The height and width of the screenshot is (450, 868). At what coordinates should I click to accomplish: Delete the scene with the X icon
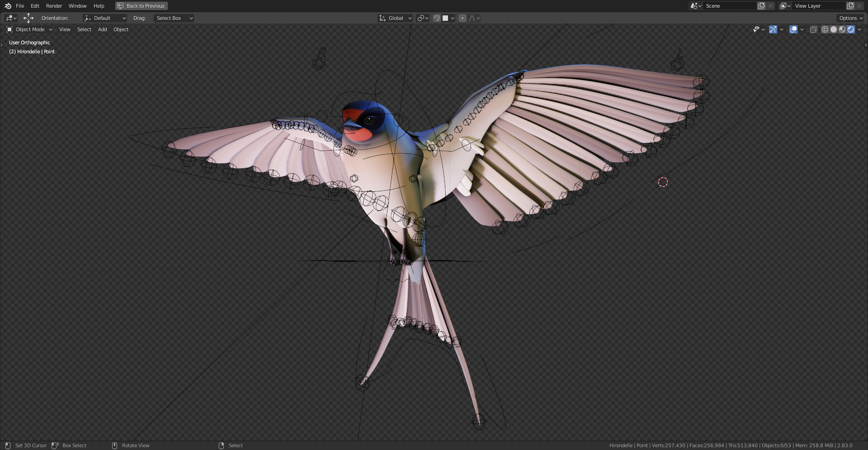click(x=770, y=6)
